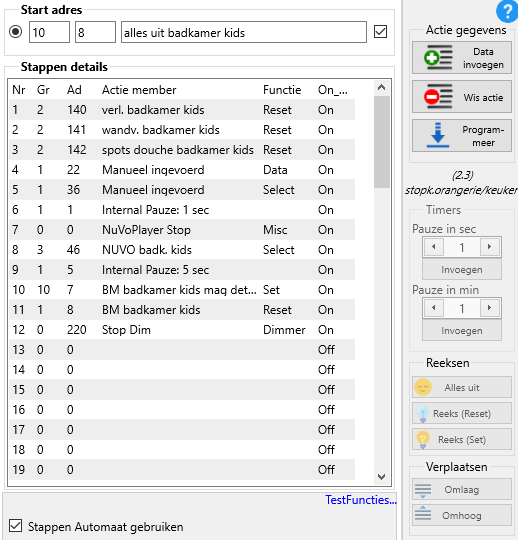Image resolution: width=518 pixels, height=540 pixels.
Task: Click the Gr column header
Action: (43, 90)
